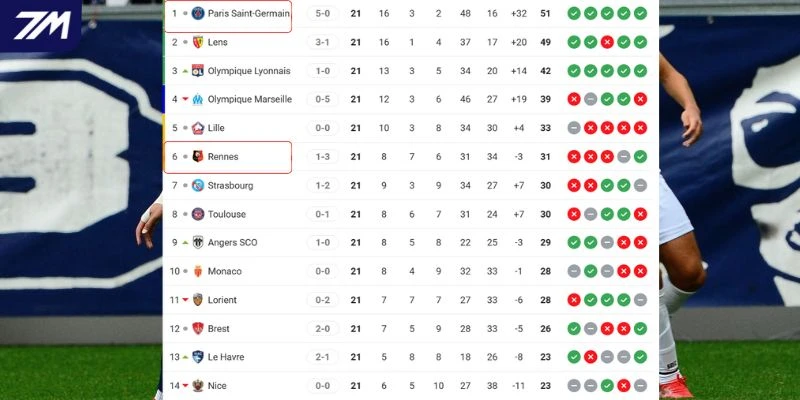Click the 0-5 score in Marseille row
Image resolution: width=800 pixels, height=400 pixels.
click(x=322, y=99)
